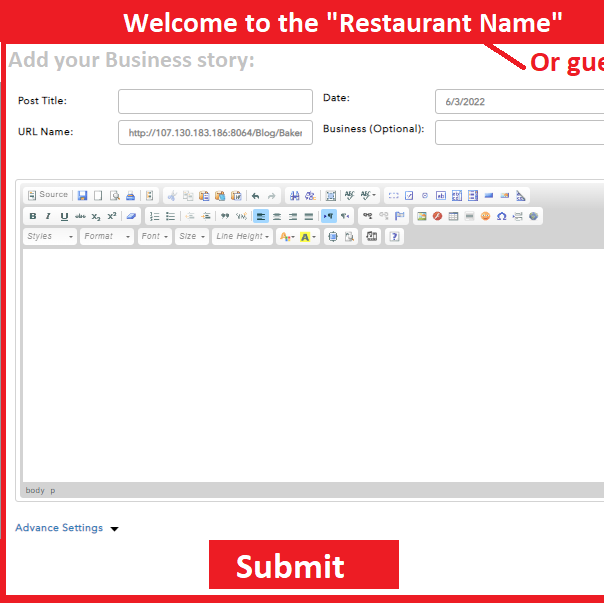Click the Smiley emoticon icon
Viewport: 604px width, 604px height.
(485, 216)
